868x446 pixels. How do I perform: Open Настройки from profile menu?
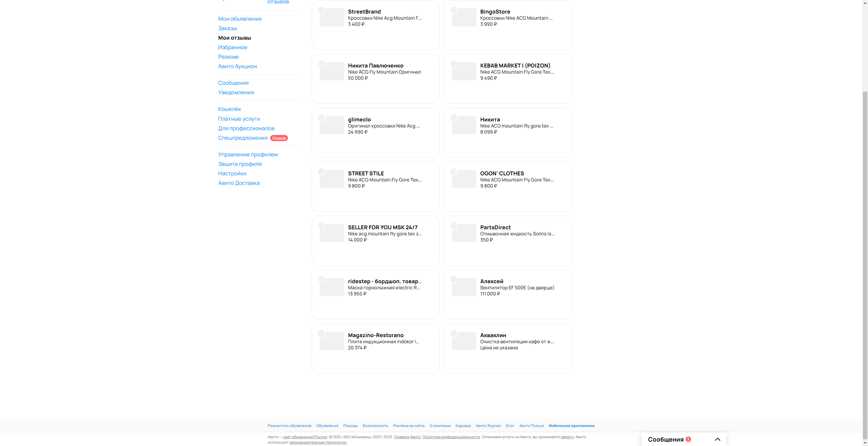coord(232,173)
